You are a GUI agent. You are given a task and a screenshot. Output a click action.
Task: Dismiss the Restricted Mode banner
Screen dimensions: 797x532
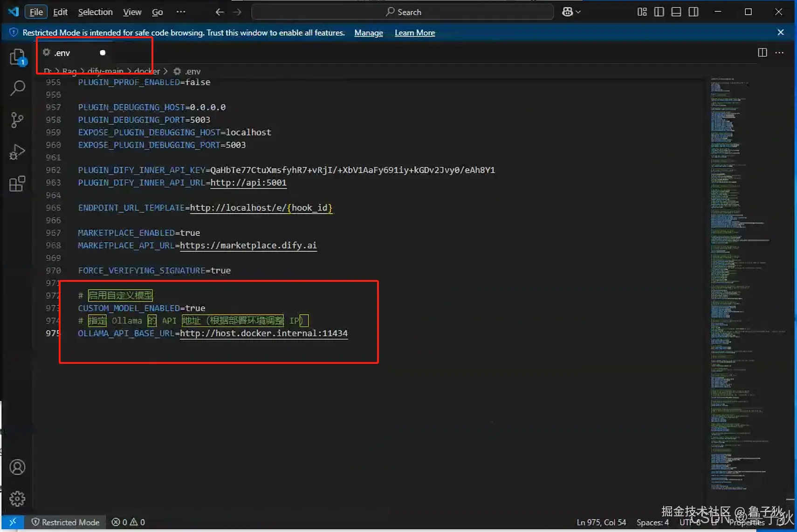click(x=781, y=32)
